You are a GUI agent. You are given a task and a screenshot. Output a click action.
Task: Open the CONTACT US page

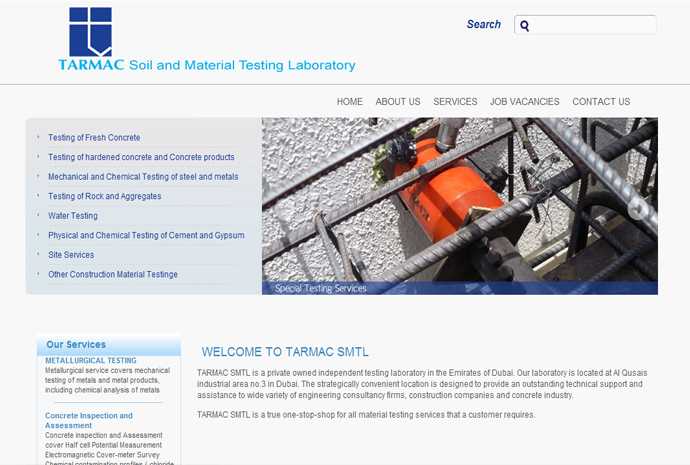[x=601, y=102]
